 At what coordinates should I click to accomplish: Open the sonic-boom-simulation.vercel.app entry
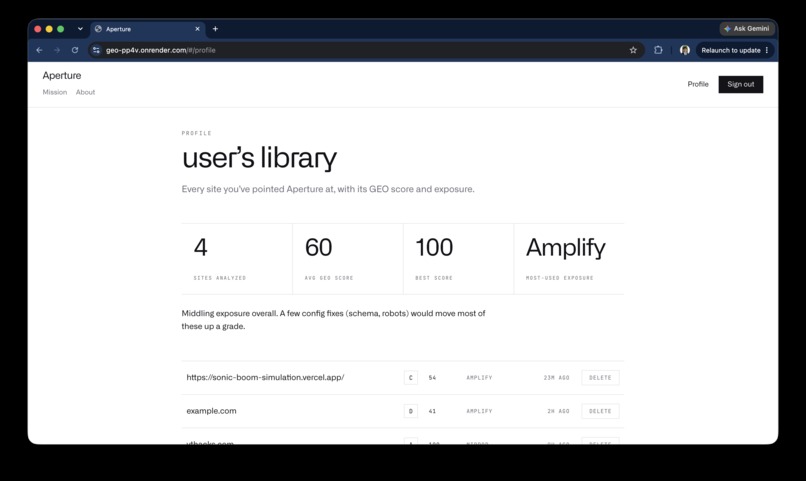[x=265, y=377]
